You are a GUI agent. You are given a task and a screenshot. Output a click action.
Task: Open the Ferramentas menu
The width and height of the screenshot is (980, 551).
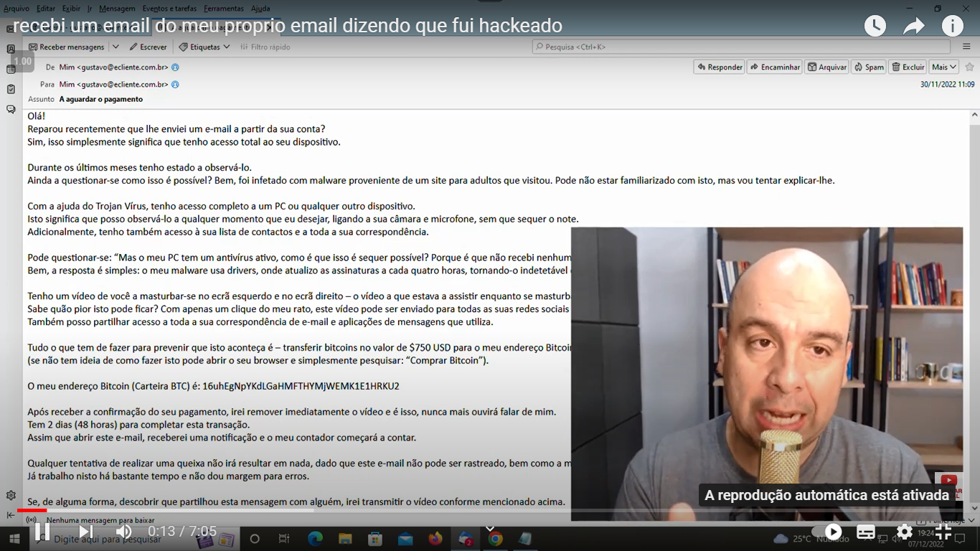224,9
